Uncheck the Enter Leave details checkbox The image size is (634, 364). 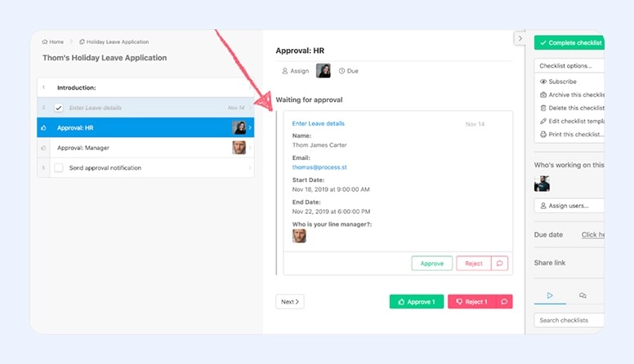(x=59, y=108)
